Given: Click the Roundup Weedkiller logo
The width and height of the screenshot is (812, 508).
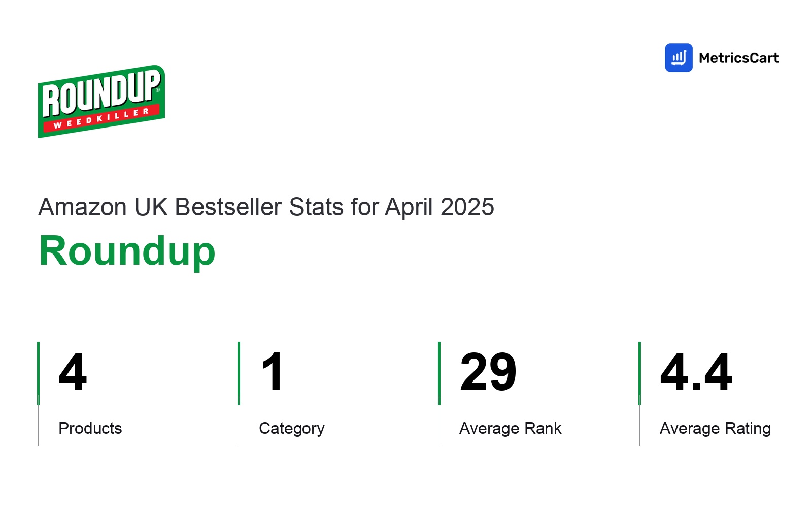Looking at the screenshot, I should coord(101,101).
